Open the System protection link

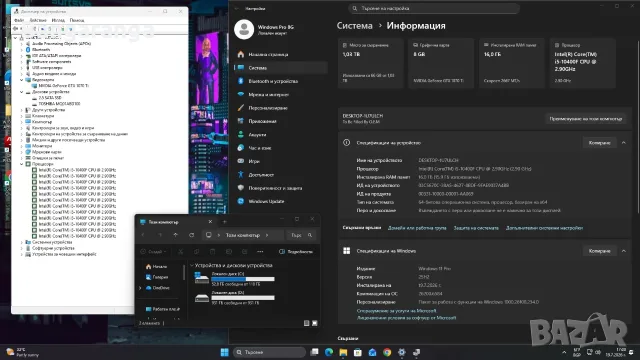(x=476, y=228)
